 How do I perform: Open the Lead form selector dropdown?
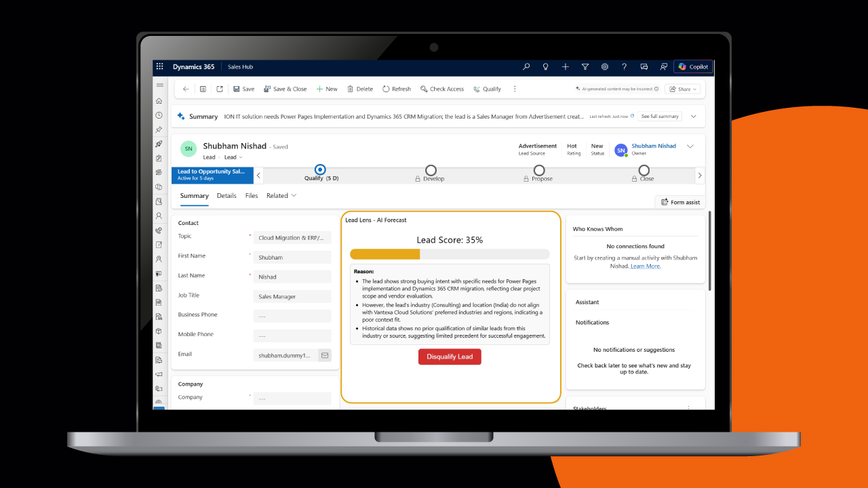pyautogui.click(x=234, y=157)
